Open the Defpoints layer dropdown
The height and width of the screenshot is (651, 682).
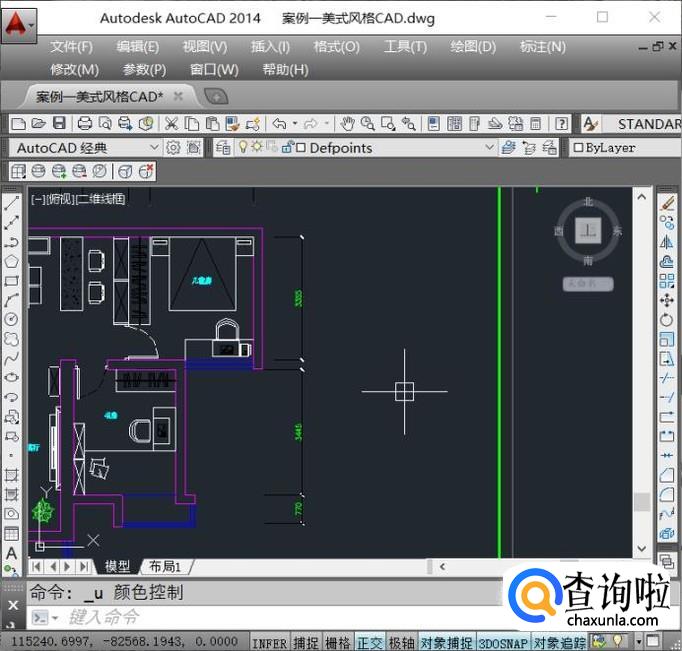click(x=489, y=147)
